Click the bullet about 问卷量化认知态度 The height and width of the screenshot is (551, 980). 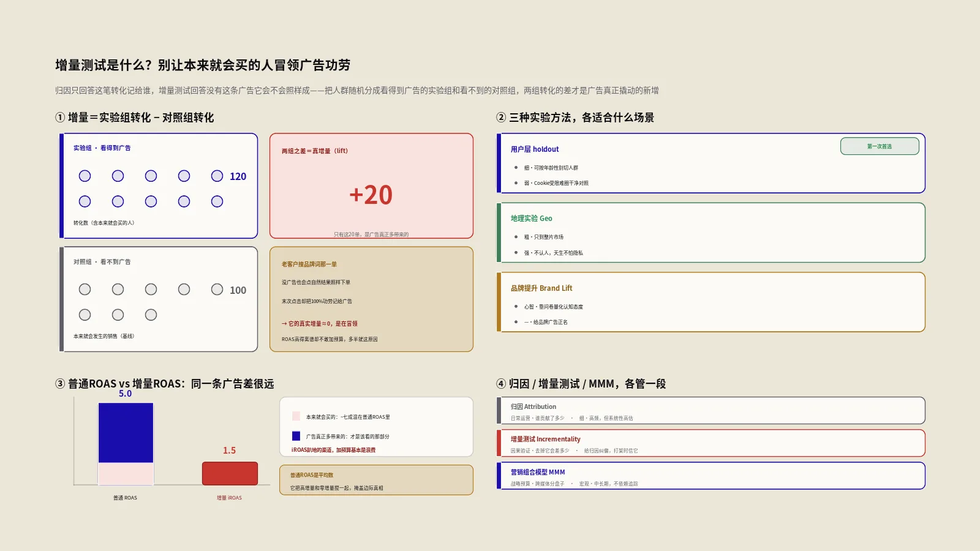click(554, 307)
